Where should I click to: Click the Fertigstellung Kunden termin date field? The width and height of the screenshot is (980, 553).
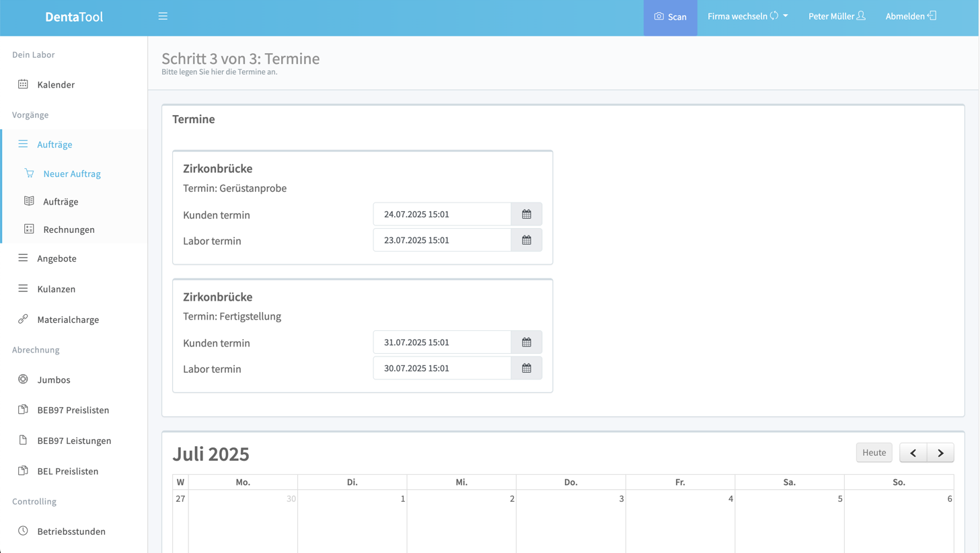coord(442,342)
